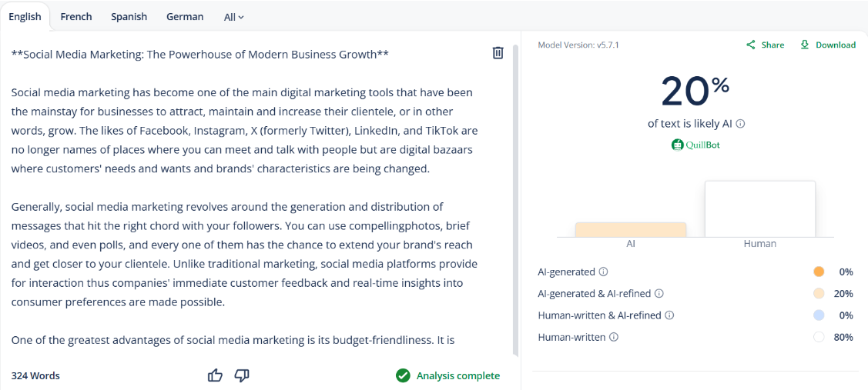Click the Download icon
The width and height of the screenshot is (868, 390).
[805, 45]
